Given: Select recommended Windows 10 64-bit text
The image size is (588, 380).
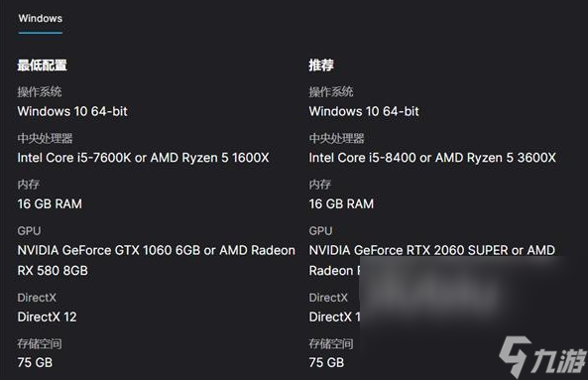Looking at the screenshot, I should pyautogui.click(x=364, y=111).
